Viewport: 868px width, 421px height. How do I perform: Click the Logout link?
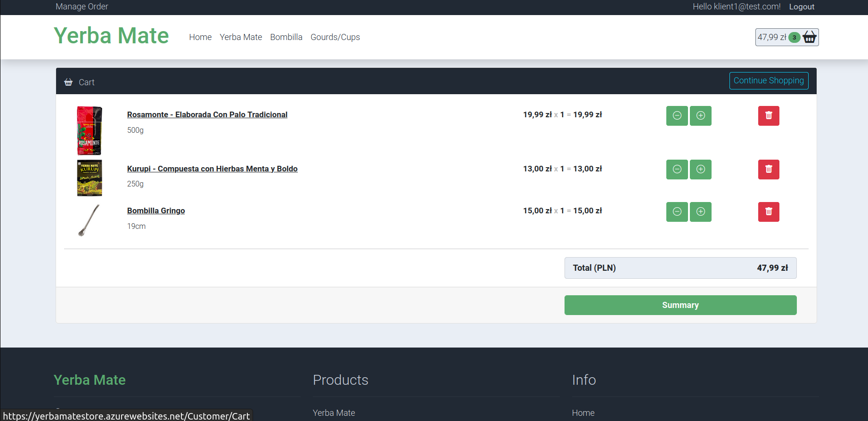(x=801, y=7)
